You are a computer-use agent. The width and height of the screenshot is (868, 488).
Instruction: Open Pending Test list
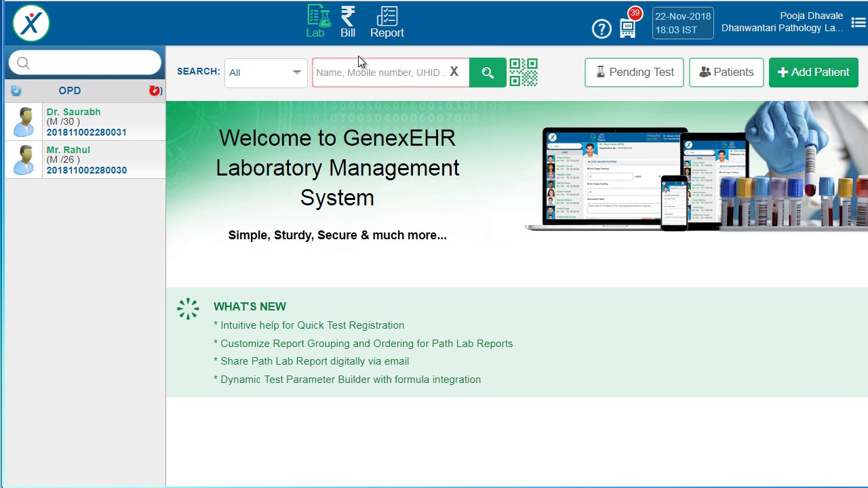click(x=634, y=72)
